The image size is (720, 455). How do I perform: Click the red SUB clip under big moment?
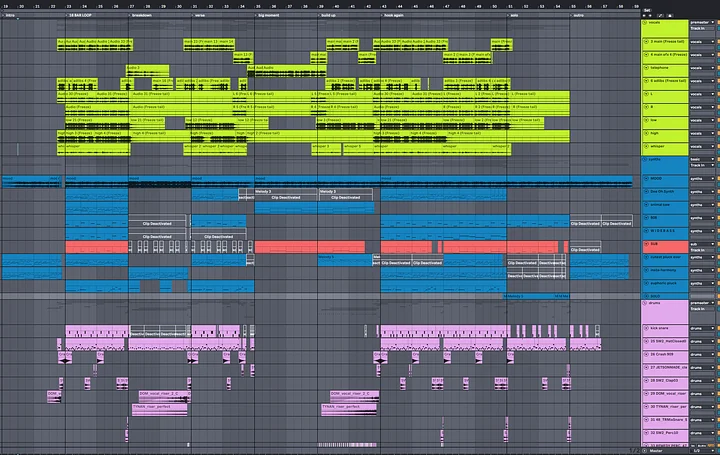coord(310,247)
